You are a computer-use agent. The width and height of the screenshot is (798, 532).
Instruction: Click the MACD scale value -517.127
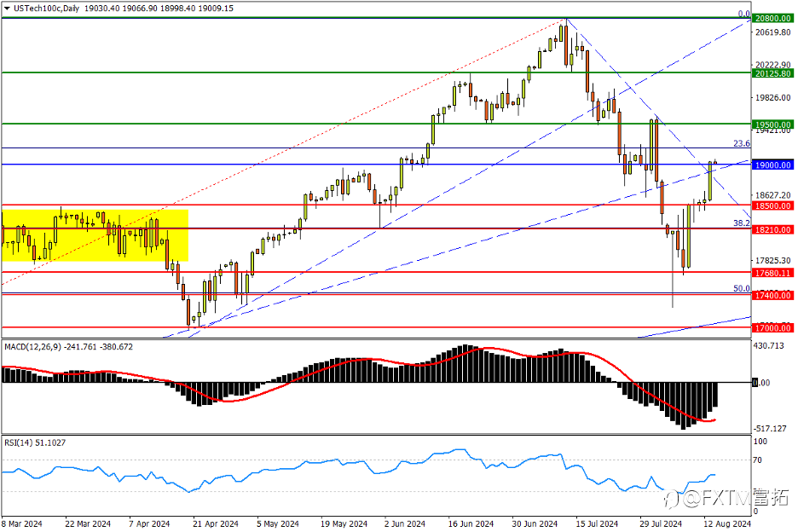point(770,429)
